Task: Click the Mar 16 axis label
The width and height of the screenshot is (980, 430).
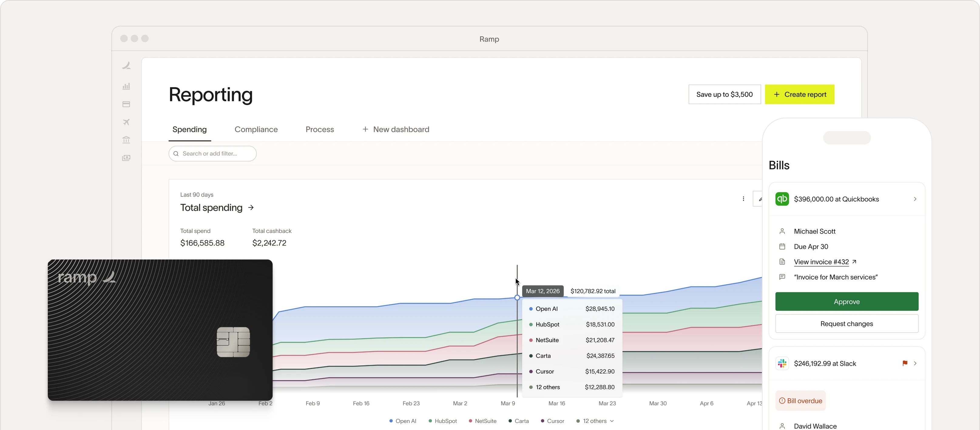Action: pyautogui.click(x=556, y=403)
